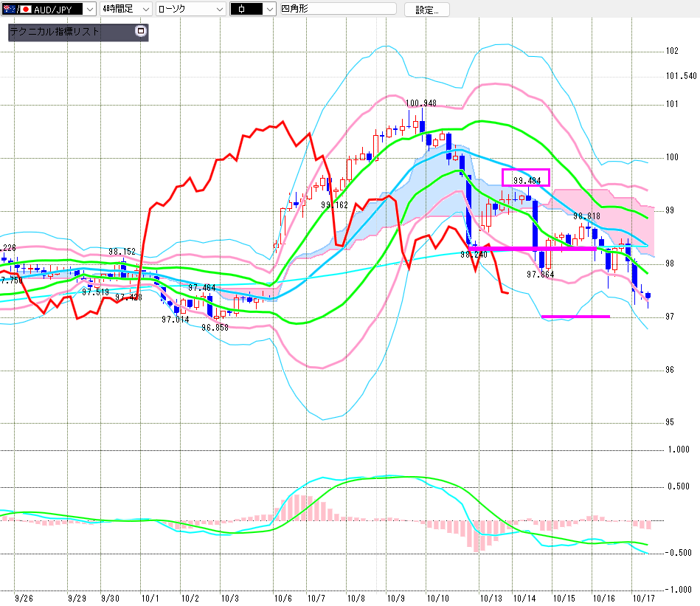Click the 98.818 price label
The image size is (700, 606).
588,216
